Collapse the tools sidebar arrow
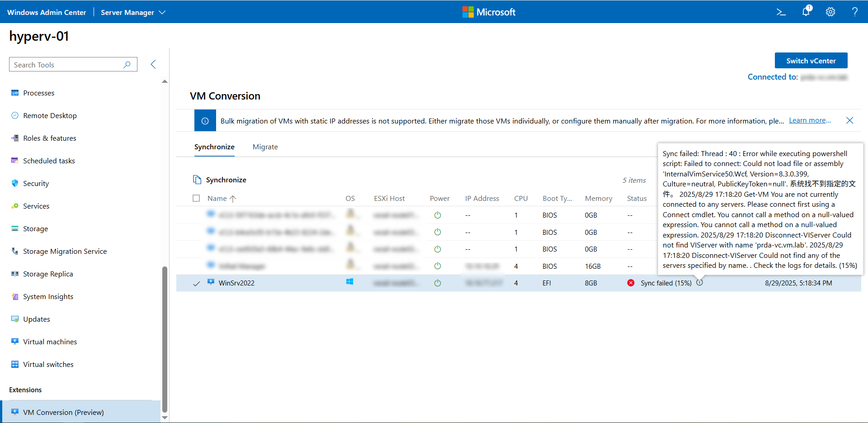The height and width of the screenshot is (423, 868). [x=153, y=64]
